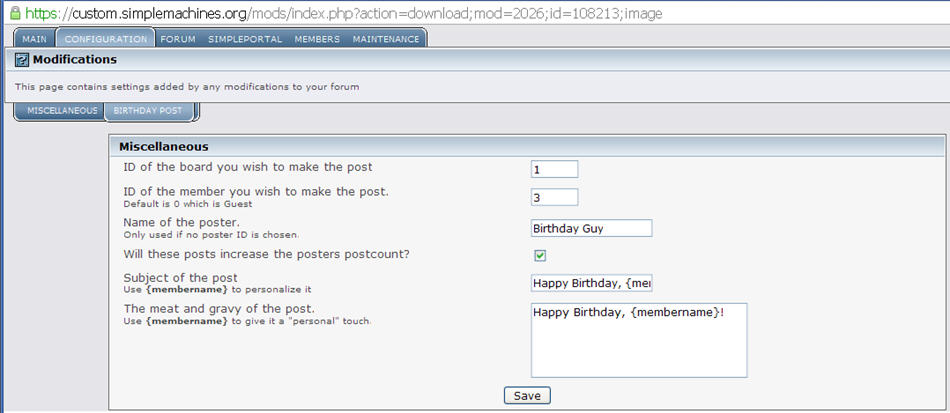
Task: Click the green lock icon in address bar
Action: pyautogui.click(x=12, y=13)
